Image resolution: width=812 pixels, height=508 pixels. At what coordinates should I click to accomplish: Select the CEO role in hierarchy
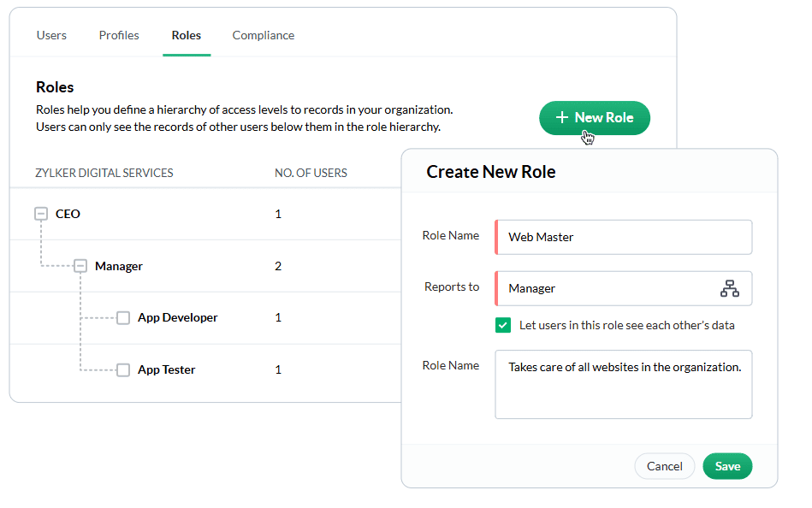click(68, 214)
